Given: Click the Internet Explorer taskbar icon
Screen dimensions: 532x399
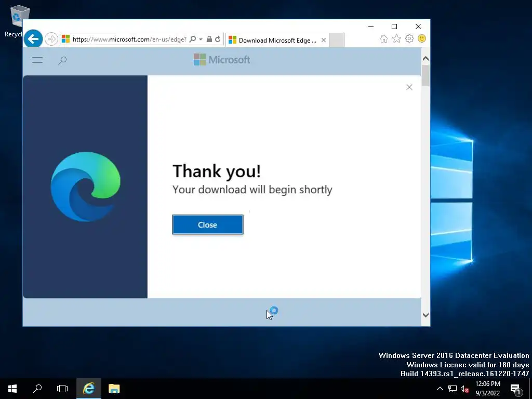Looking at the screenshot, I should point(88,389).
